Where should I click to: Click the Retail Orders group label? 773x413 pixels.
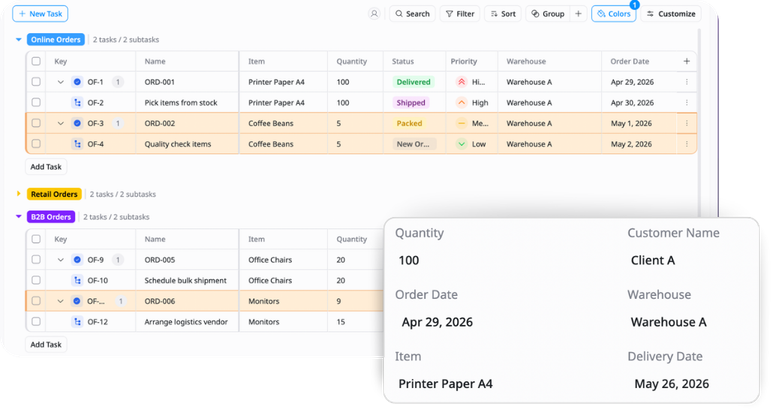54,194
